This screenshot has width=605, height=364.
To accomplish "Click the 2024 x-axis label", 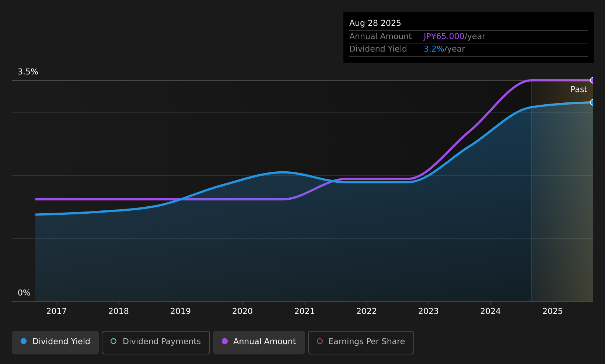I will point(490,311).
